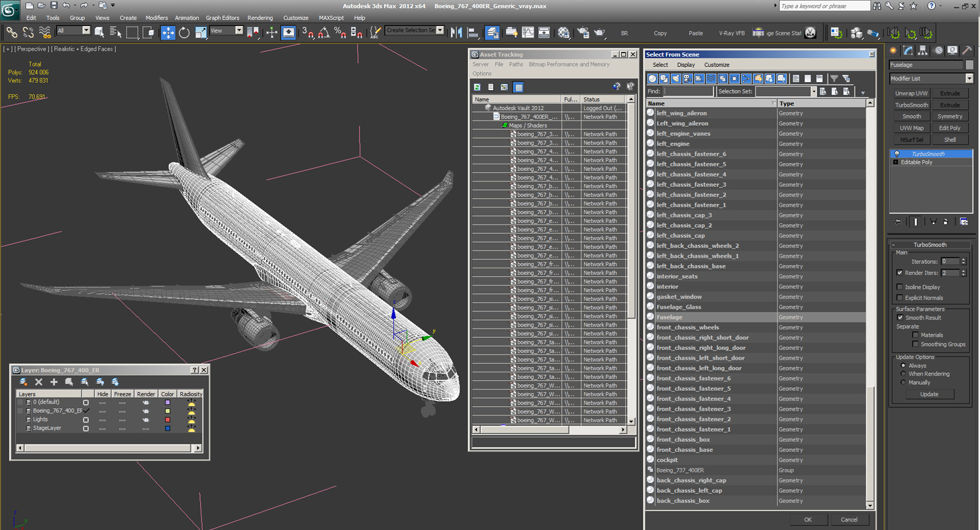Screen dimensions: 980x530
Task: Toggle Display Lights filter in Select From Scene
Action: click(x=676, y=79)
